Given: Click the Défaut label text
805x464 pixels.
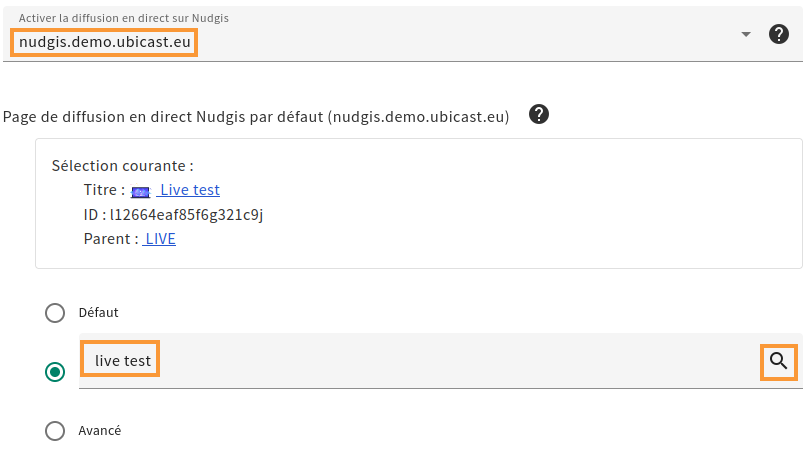Looking at the screenshot, I should coord(99,313).
